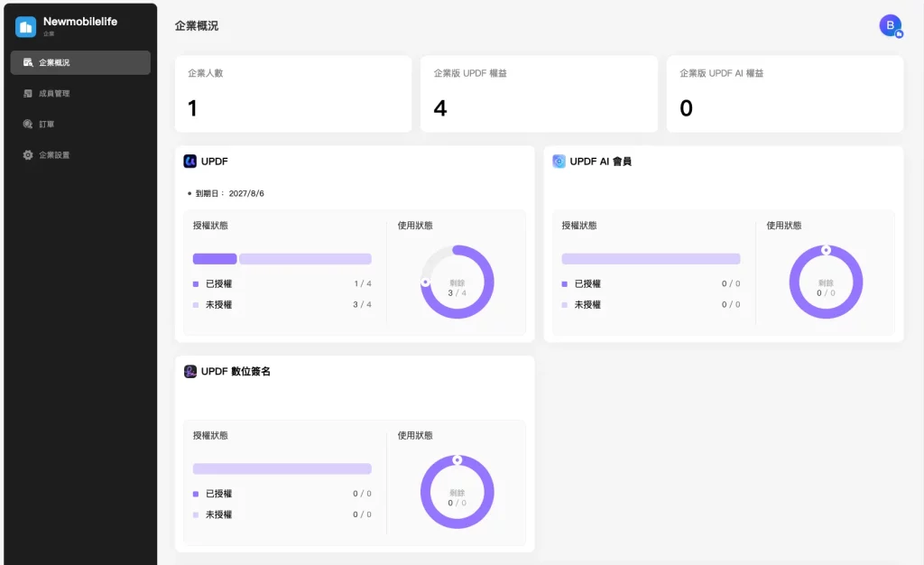The width and height of the screenshot is (924, 565).
Task: Click the 訂單 orders icon
Action: (x=28, y=125)
